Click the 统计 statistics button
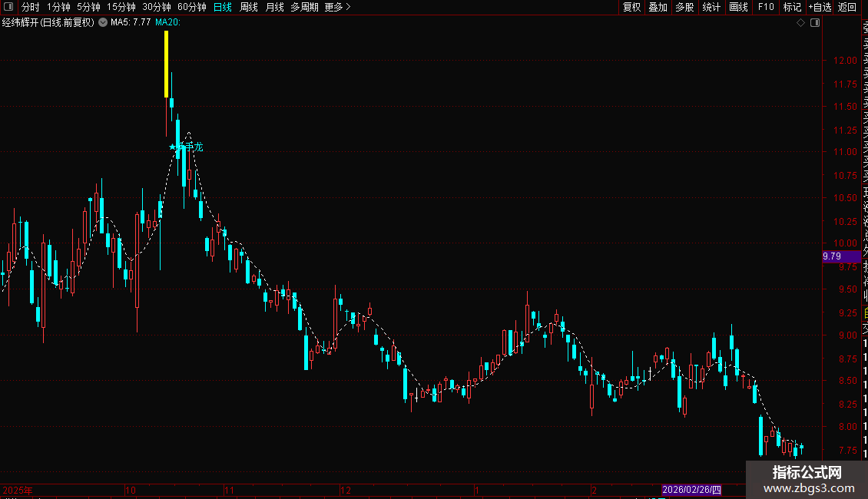This screenshot has height=499, width=868. (711, 7)
